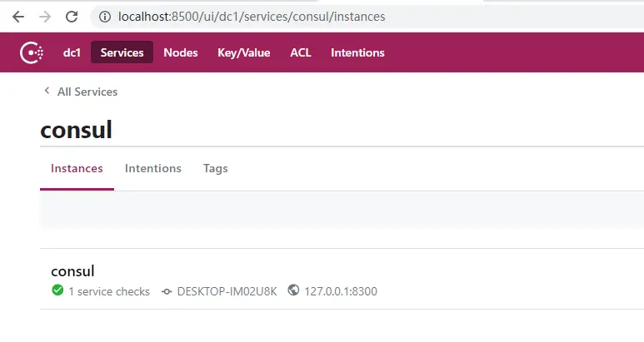644x342 pixels.
Task: Open Intentions in the top navigation
Action: pyautogui.click(x=357, y=52)
